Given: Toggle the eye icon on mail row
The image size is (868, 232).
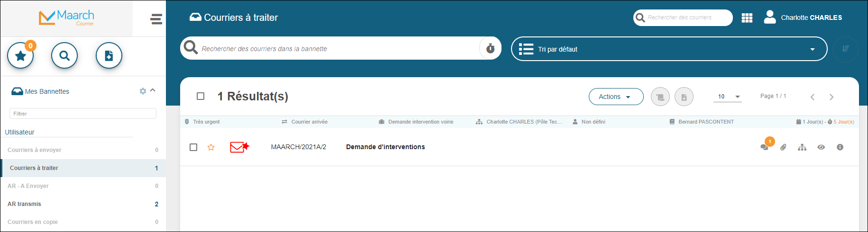Looking at the screenshot, I should (821, 147).
